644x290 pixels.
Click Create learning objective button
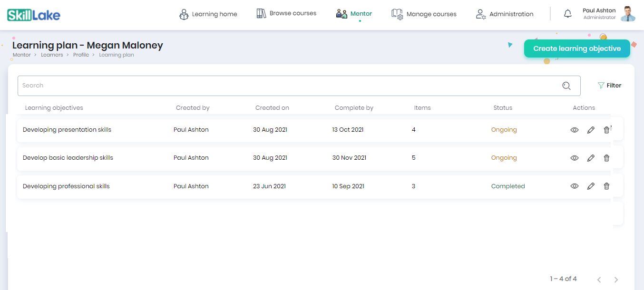click(577, 48)
